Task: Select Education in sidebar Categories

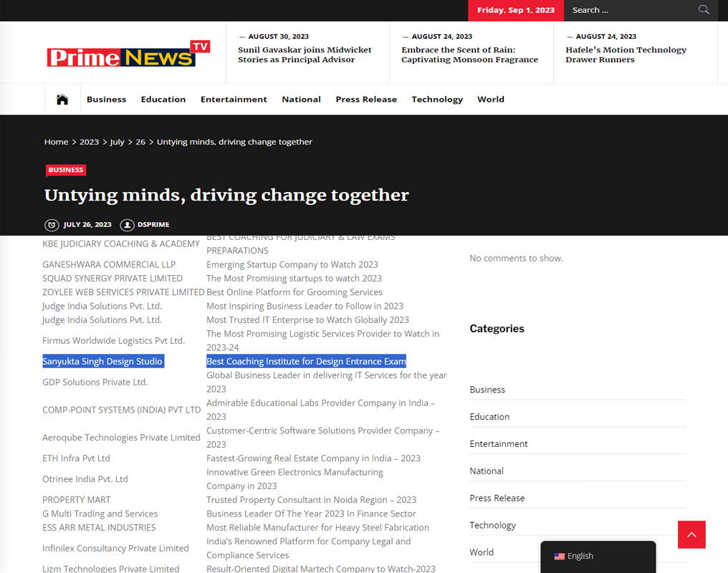Action: [489, 417]
